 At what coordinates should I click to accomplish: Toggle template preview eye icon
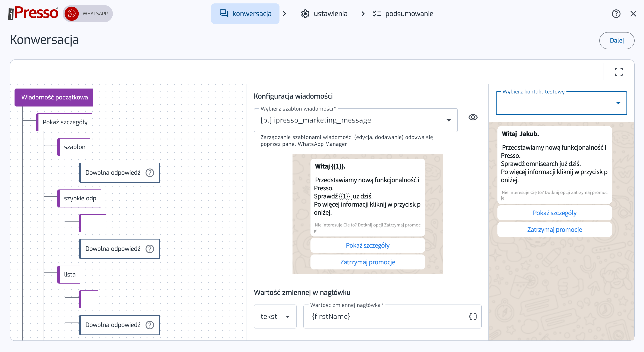tap(473, 117)
